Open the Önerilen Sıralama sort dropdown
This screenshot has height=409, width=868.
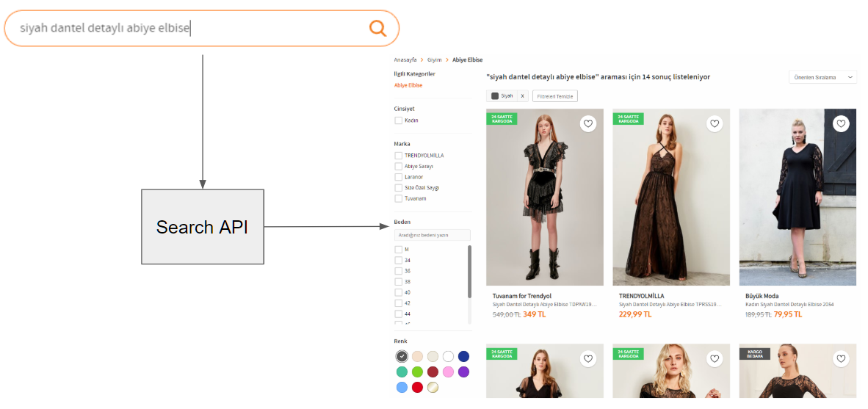[822, 78]
